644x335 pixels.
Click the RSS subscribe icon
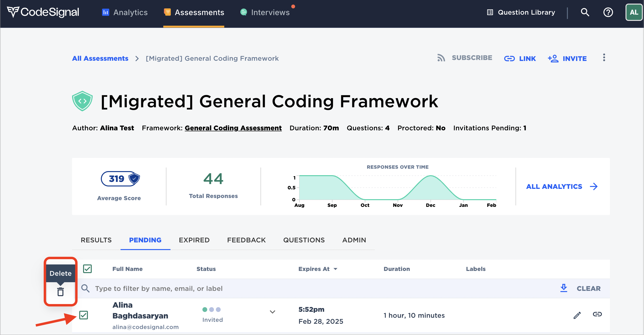coord(441,58)
